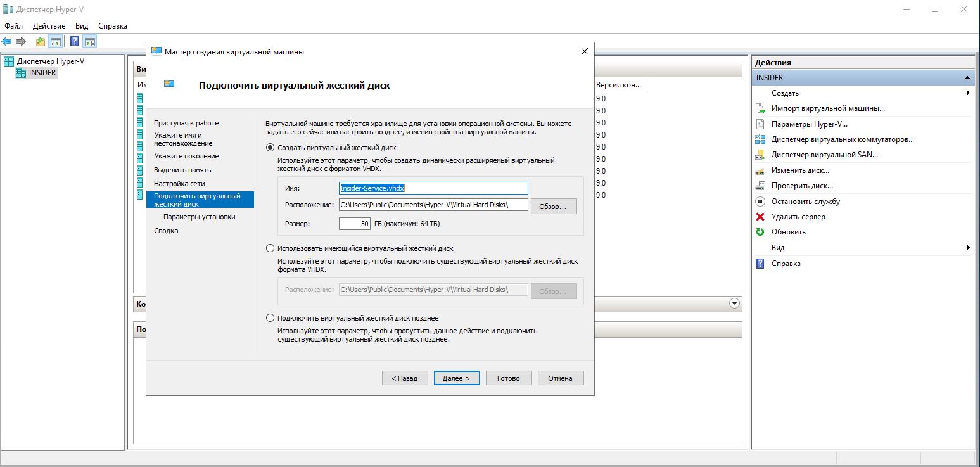Click Stop service icon in Actions

coord(761,202)
